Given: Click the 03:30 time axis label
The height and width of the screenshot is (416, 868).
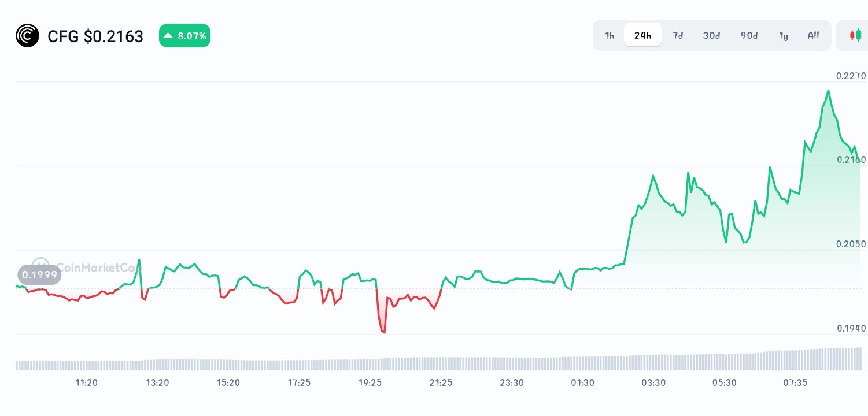Looking at the screenshot, I should pos(653,382).
